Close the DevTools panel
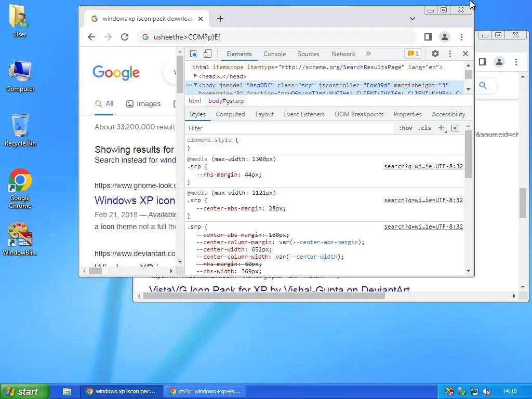Screen dimensions: 532x399 point(465,54)
